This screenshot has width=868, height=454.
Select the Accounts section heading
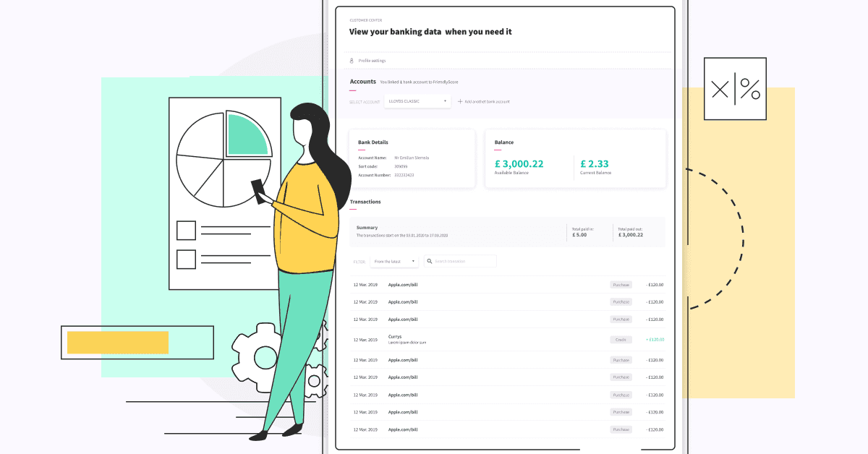[x=362, y=82]
